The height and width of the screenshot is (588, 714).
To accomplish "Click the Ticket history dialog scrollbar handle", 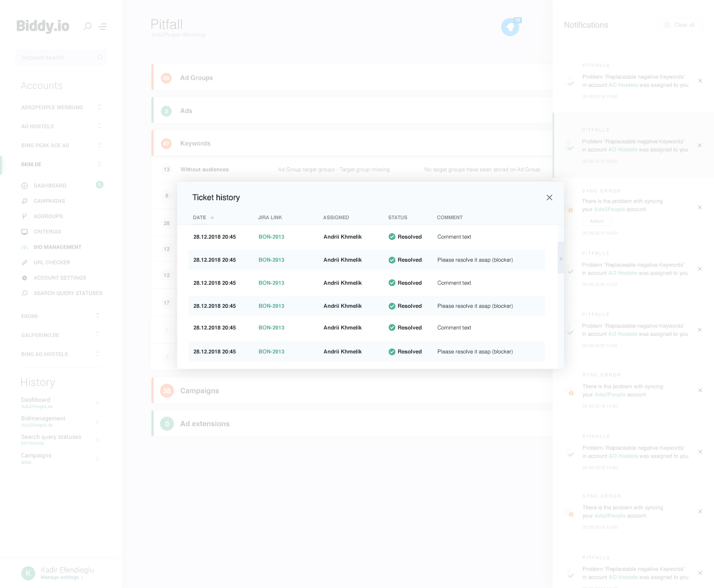I will click(561, 258).
